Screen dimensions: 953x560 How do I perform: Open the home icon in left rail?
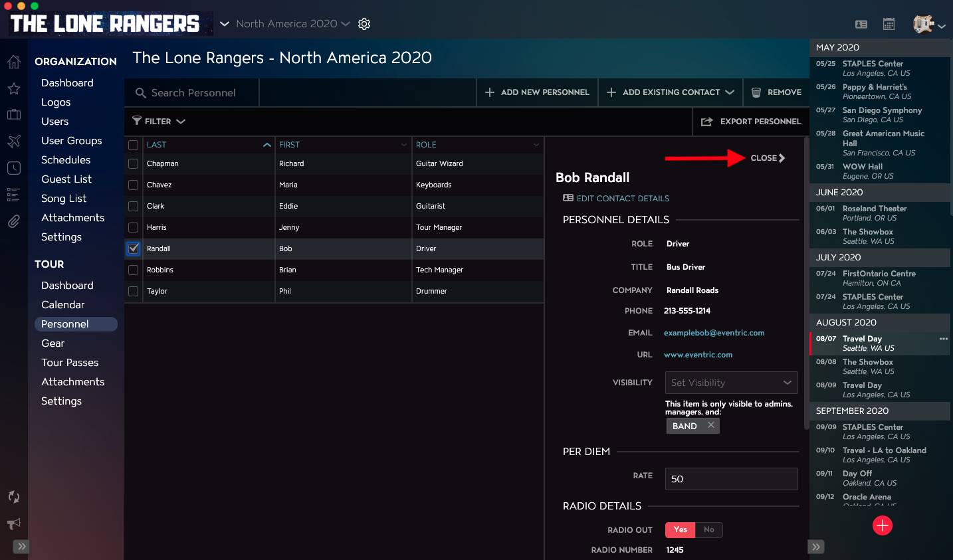click(13, 62)
